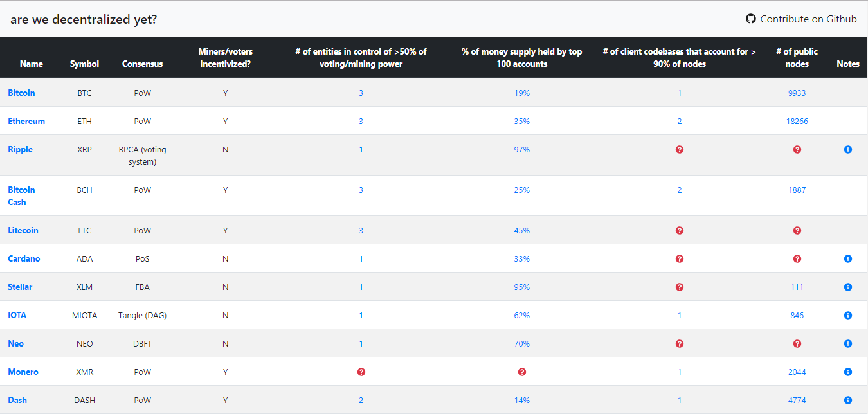Click Litecoin's 45% money supply value

coord(522,230)
